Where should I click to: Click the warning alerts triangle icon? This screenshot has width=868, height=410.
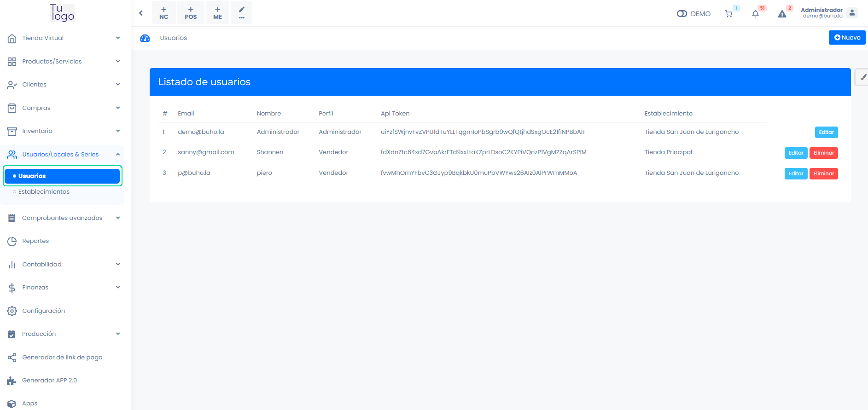[x=782, y=14]
